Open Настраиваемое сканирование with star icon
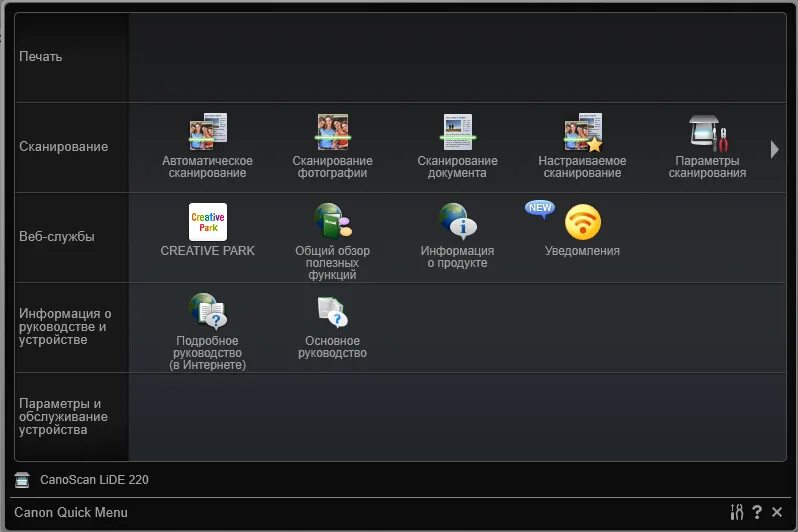Viewport: 798px width, 532px height. click(x=582, y=145)
